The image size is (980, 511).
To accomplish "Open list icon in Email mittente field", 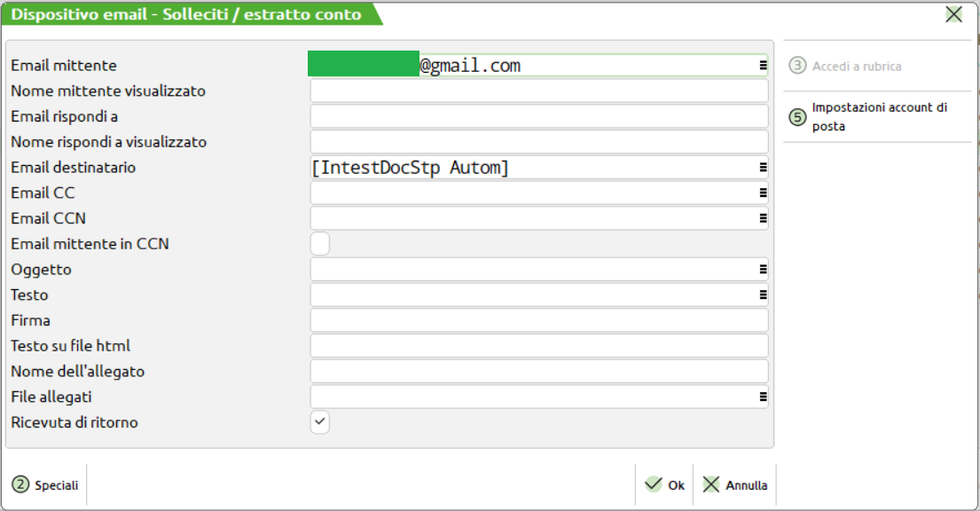I will click(762, 66).
